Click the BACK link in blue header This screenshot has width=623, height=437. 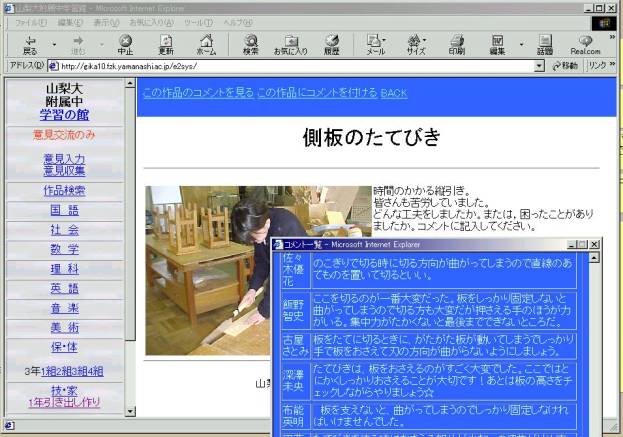coord(394,93)
